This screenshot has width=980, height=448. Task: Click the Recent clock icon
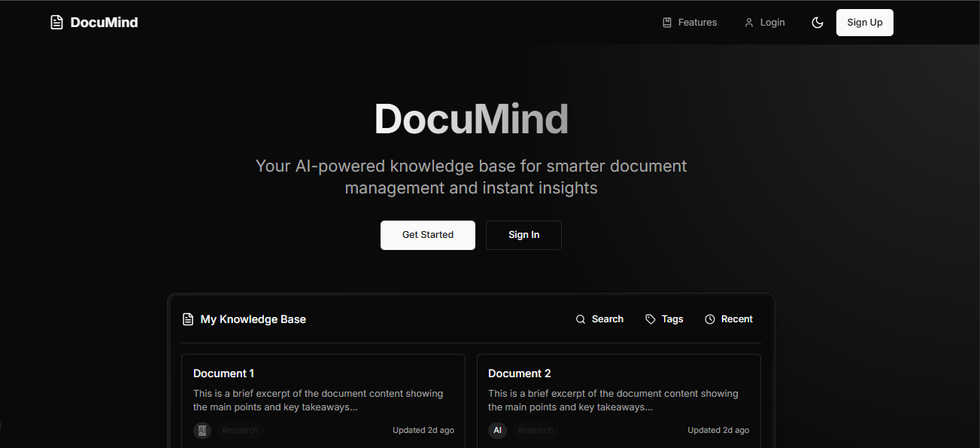click(710, 319)
